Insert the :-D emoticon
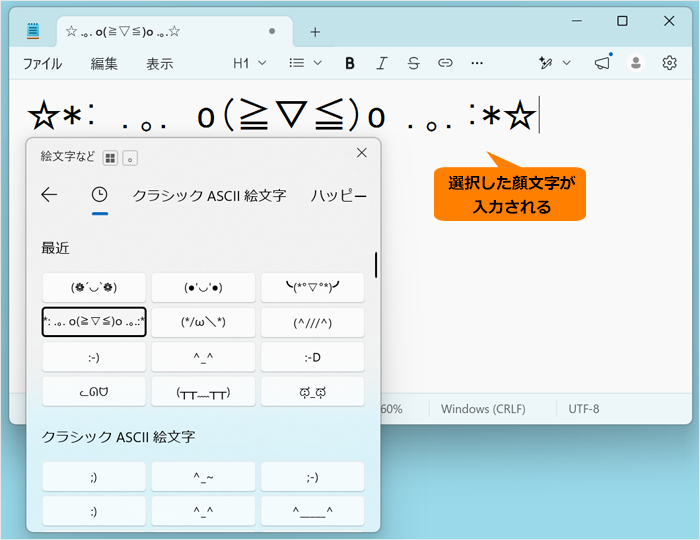The height and width of the screenshot is (540, 700). click(x=312, y=357)
